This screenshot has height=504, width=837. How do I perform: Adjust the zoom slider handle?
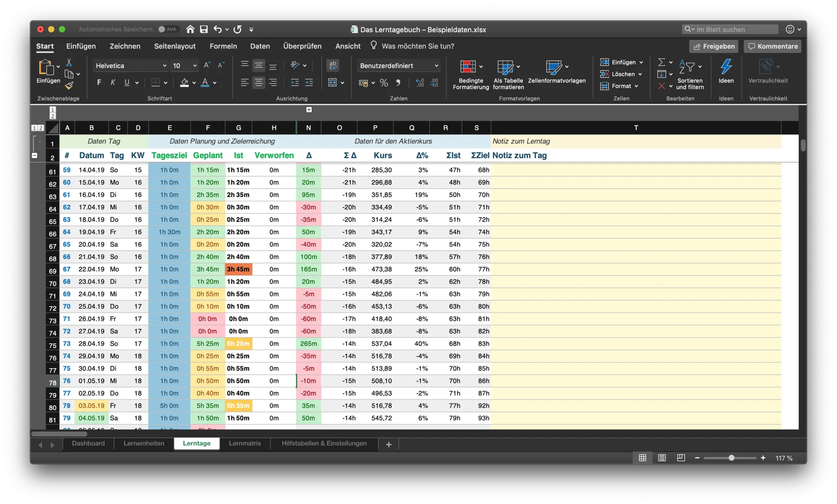click(731, 458)
